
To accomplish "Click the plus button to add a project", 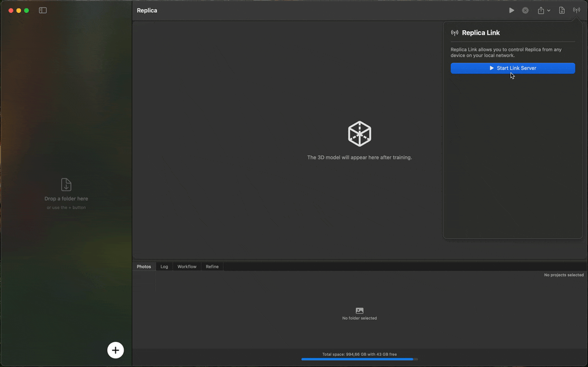I will tap(115, 350).
